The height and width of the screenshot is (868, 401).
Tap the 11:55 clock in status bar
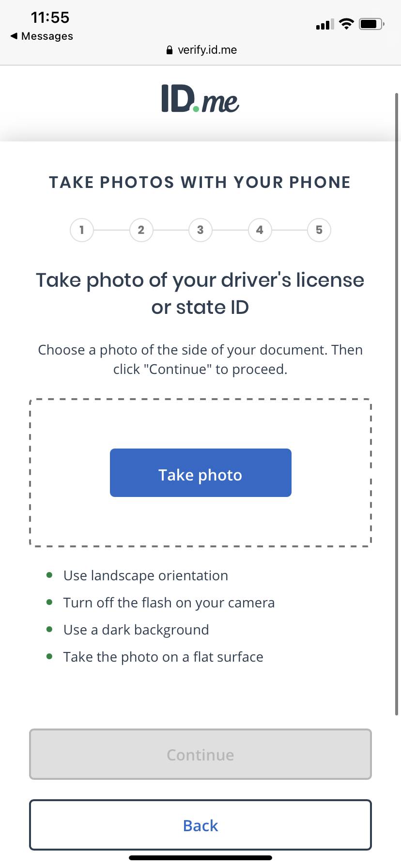tap(50, 17)
